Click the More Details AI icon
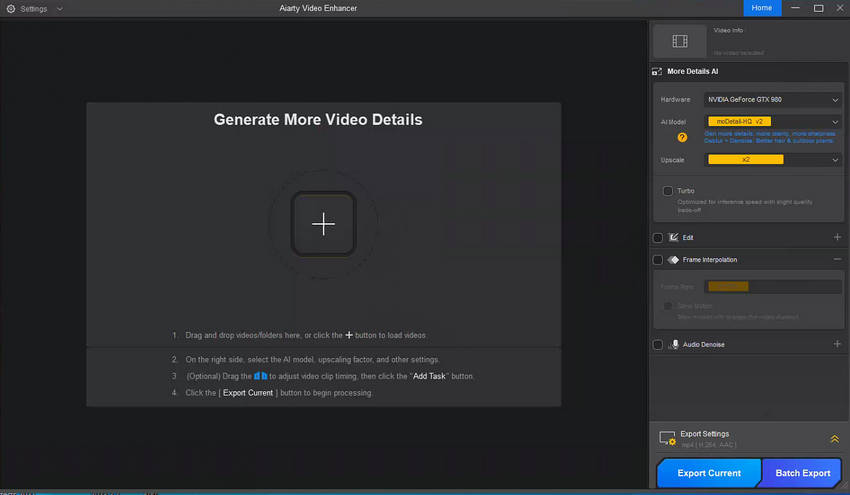 pyautogui.click(x=657, y=72)
